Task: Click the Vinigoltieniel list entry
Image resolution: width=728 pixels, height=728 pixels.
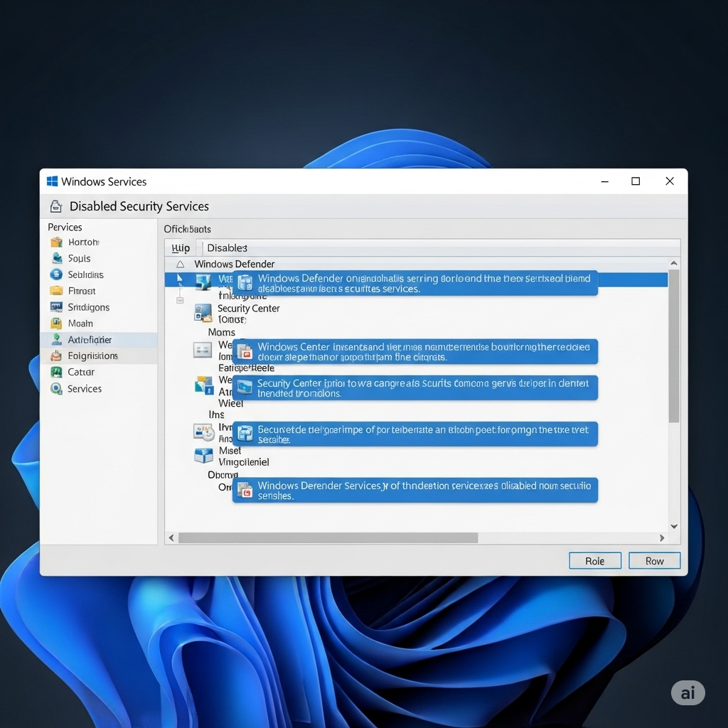Action: [244, 462]
